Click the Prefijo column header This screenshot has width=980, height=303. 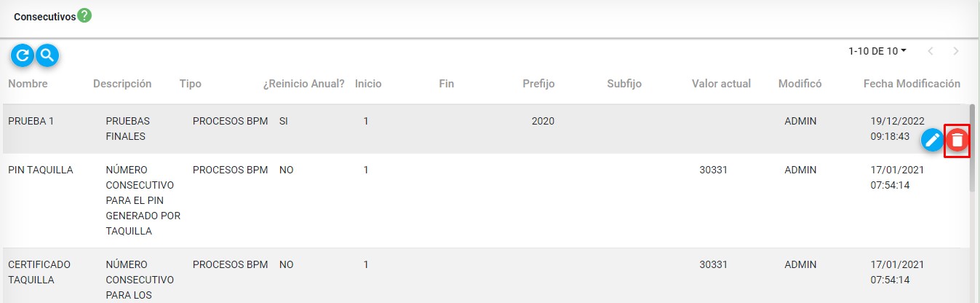[538, 84]
